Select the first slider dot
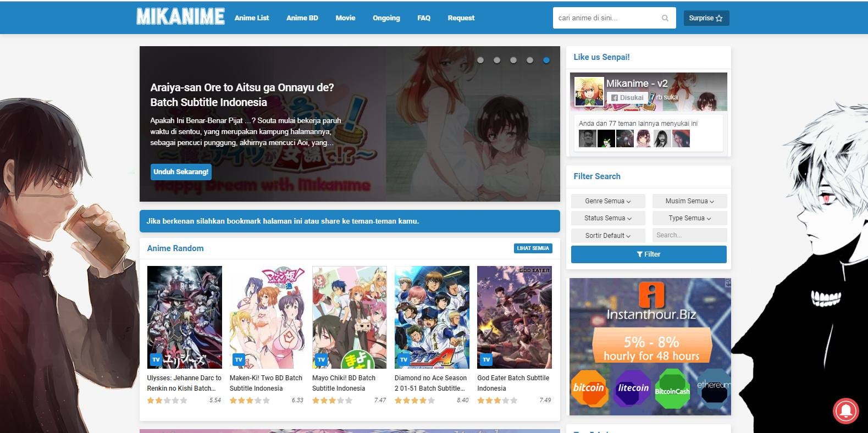Viewport: 868px width, 433px height. (x=480, y=60)
